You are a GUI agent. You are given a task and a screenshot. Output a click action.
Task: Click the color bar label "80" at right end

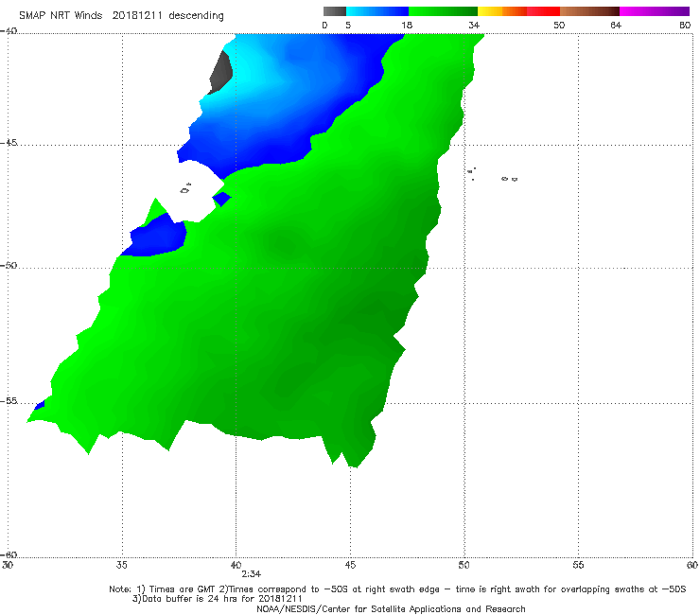[685, 26]
